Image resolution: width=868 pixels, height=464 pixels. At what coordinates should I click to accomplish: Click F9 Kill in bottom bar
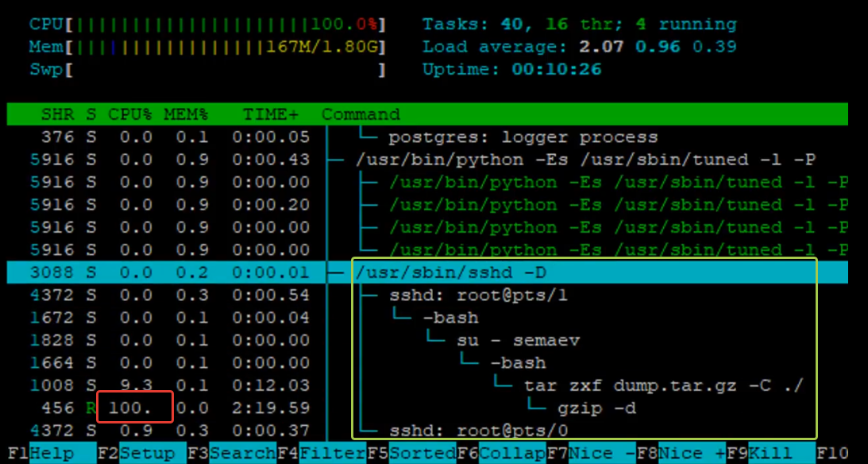point(770,454)
